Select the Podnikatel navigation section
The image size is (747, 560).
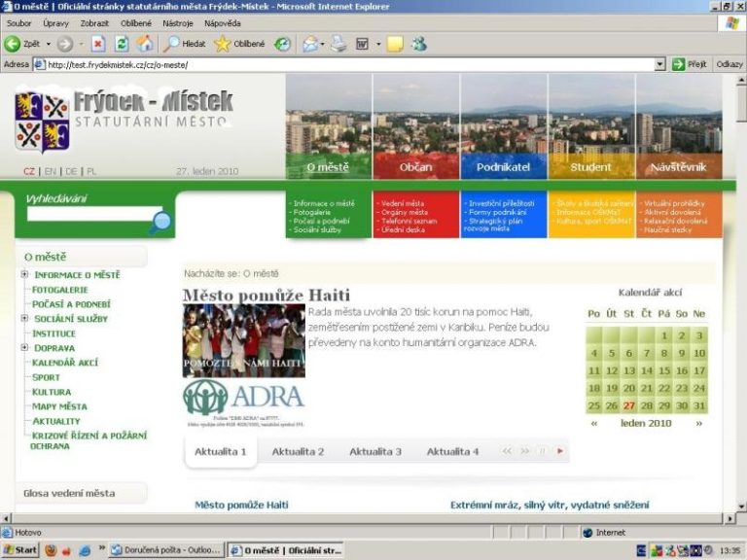tap(504, 166)
